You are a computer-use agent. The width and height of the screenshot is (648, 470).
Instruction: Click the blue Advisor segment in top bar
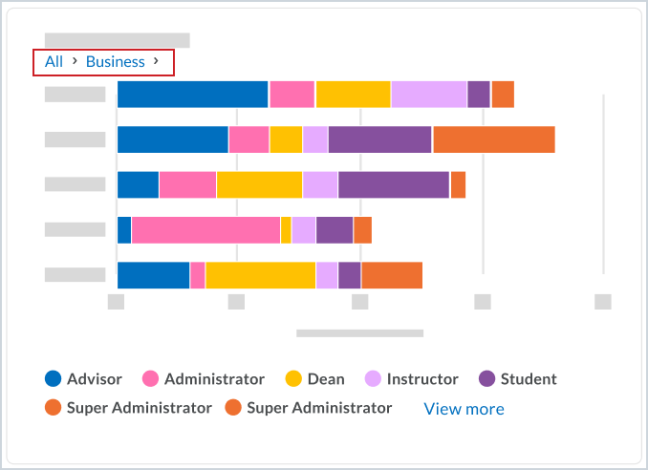pyautogui.click(x=192, y=94)
